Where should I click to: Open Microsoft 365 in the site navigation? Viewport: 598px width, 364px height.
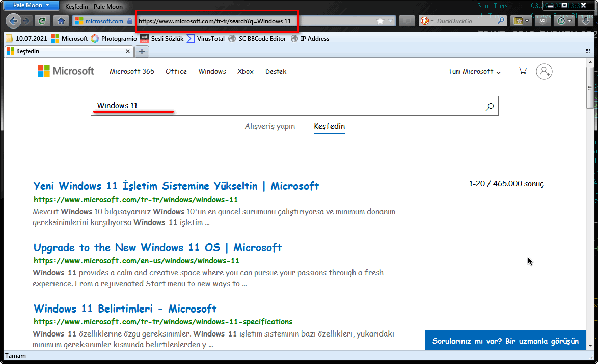tap(132, 71)
